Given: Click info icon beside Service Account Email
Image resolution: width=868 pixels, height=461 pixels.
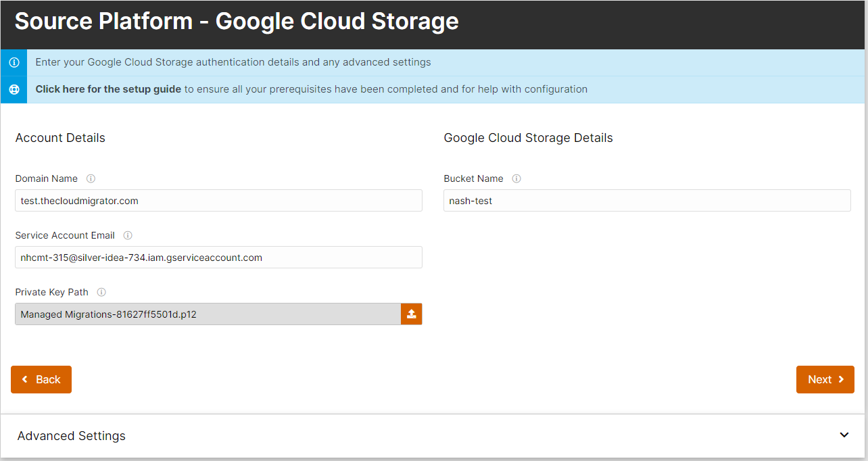Looking at the screenshot, I should coord(128,236).
